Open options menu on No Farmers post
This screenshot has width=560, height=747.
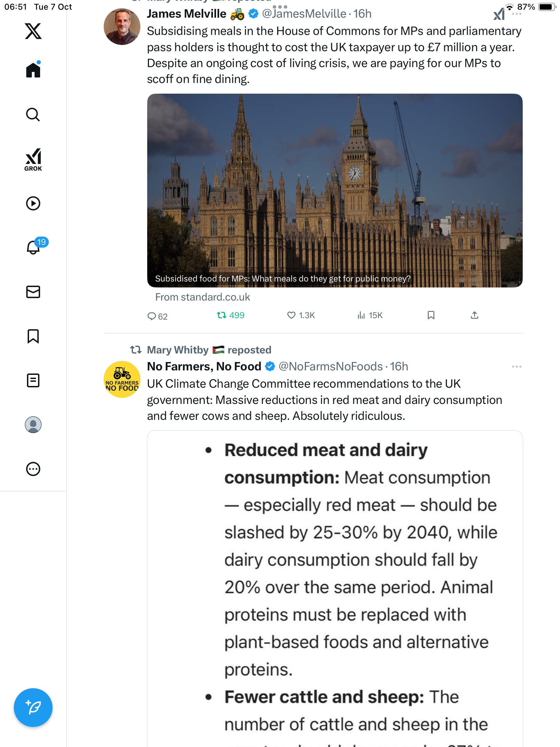(x=516, y=367)
